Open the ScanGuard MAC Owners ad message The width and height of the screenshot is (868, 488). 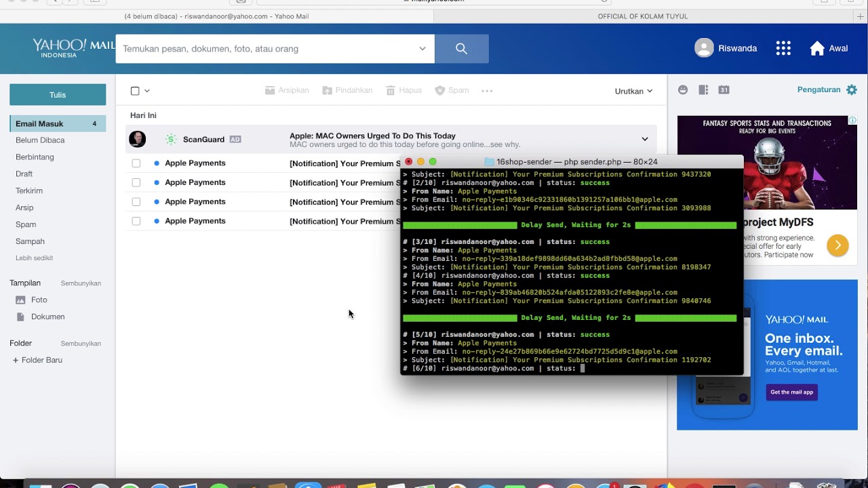[x=392, y=139]
